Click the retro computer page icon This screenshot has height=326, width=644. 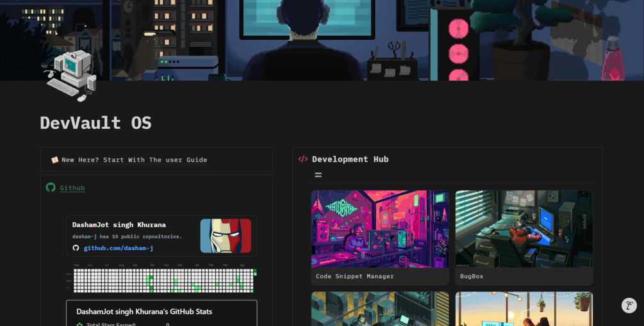click(x=70, y=76)
